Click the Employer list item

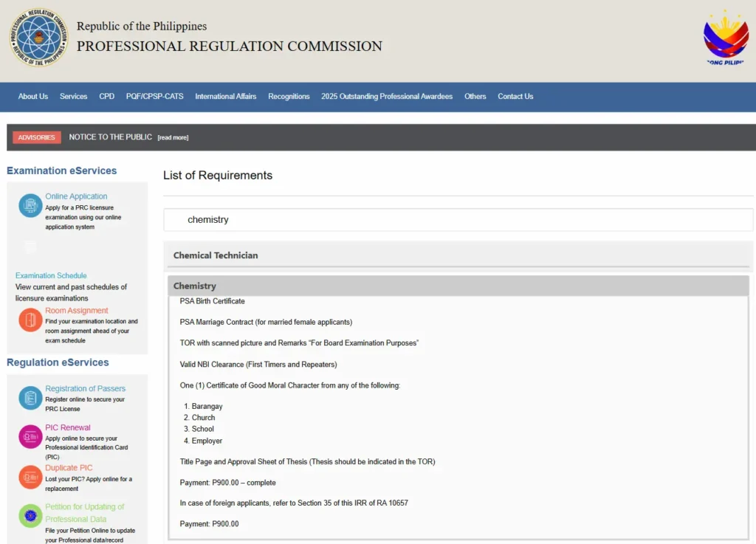(207, 441)
